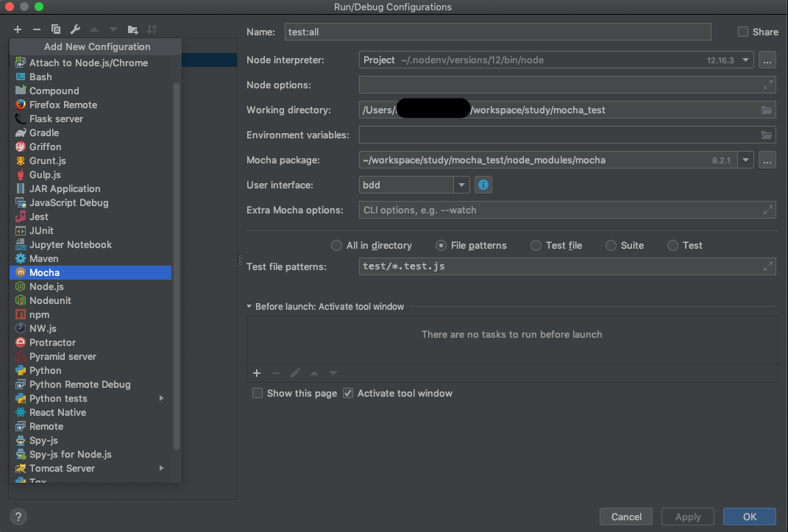Click the Move Configuration Down arrow in the top toolbar
The image size is (788, 532).
(x=113, y=29)
